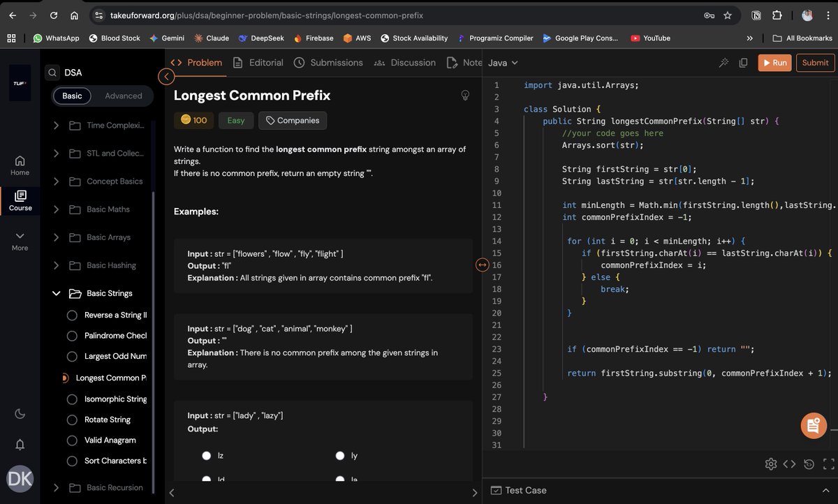The width and height of the screenshot is (838, 504).
Task: Show more bookmarks with double chevron
Action: (749, 38)
